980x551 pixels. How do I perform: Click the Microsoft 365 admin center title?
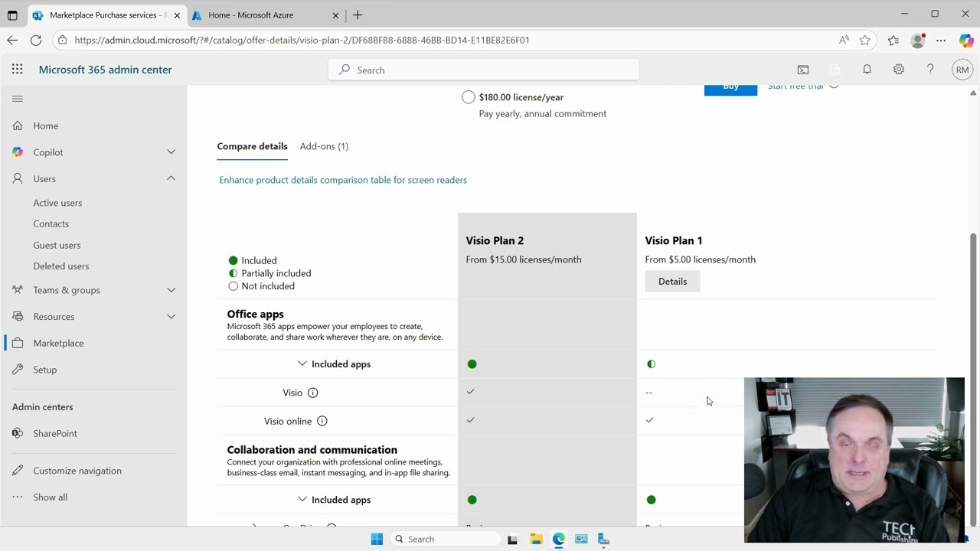click(106, 70)
